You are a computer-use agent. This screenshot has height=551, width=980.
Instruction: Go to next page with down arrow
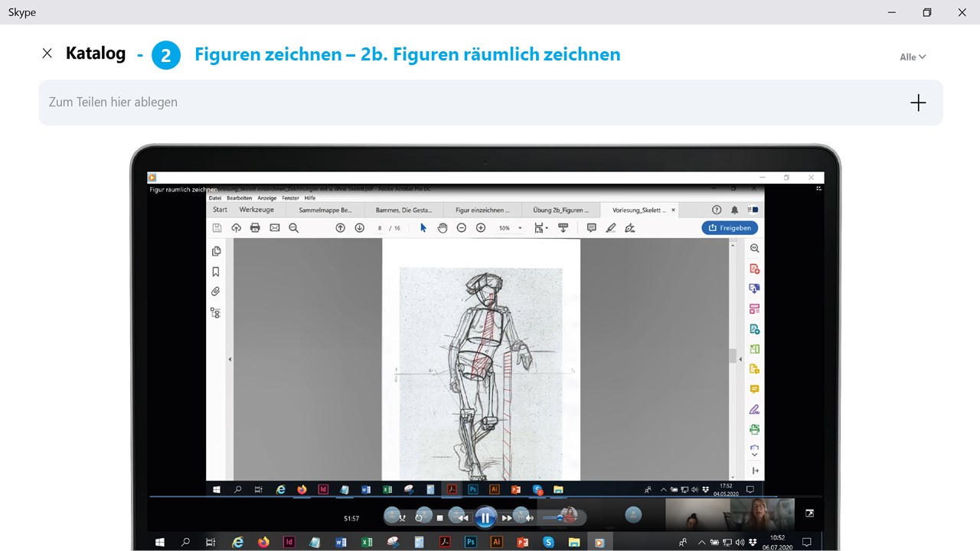[359, 228]
